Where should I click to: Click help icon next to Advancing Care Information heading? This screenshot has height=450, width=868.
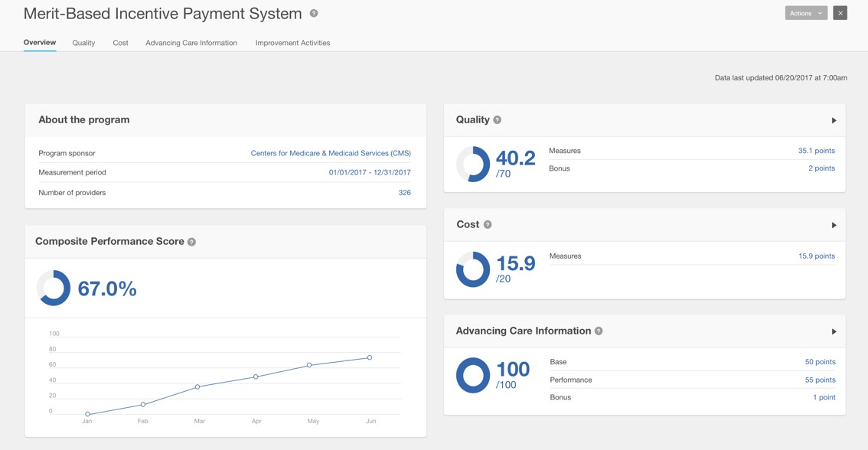pyautogui.click(x=599, y=331)
